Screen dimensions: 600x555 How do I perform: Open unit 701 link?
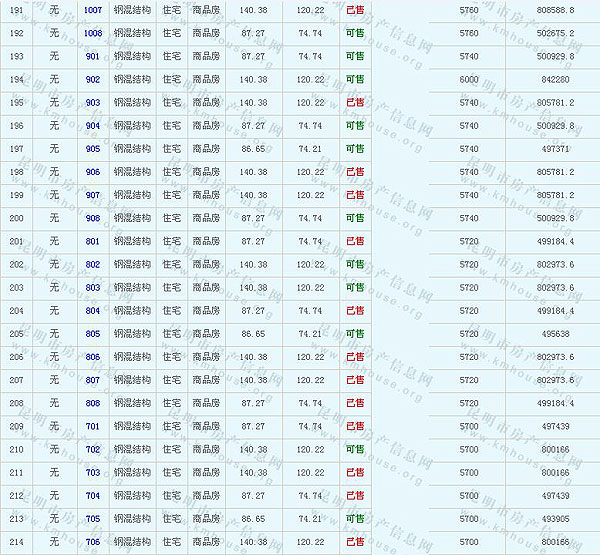pos(93,426)
